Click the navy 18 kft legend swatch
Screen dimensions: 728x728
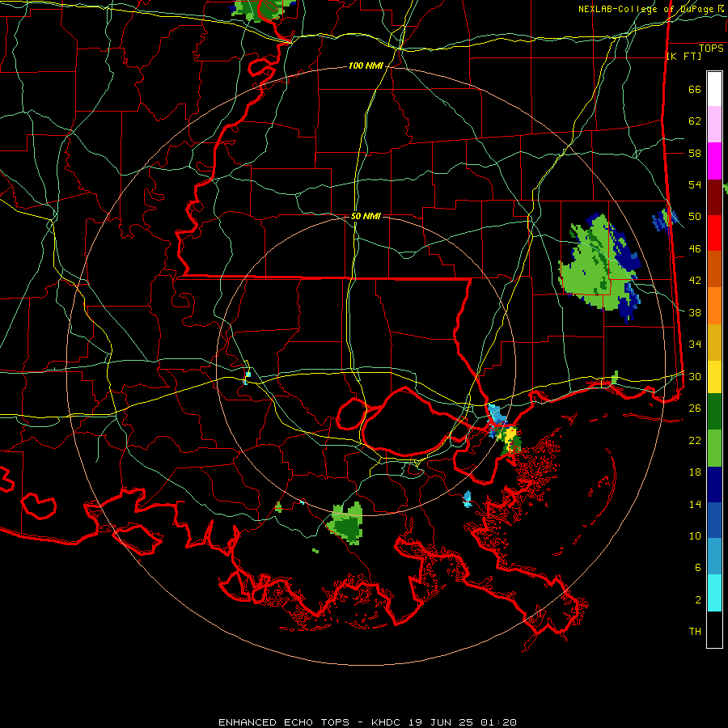pyautogui.click(x=714, y=485)
